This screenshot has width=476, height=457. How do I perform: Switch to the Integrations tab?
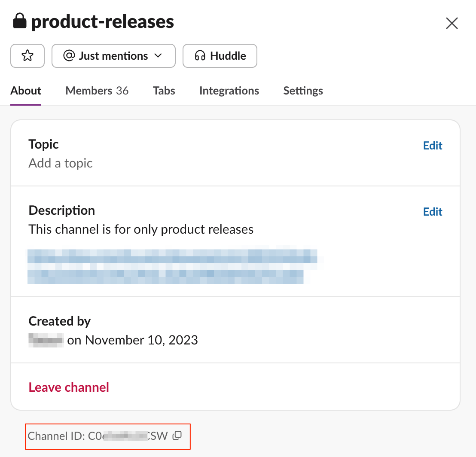pyautogui.click(x=229, y=91)
